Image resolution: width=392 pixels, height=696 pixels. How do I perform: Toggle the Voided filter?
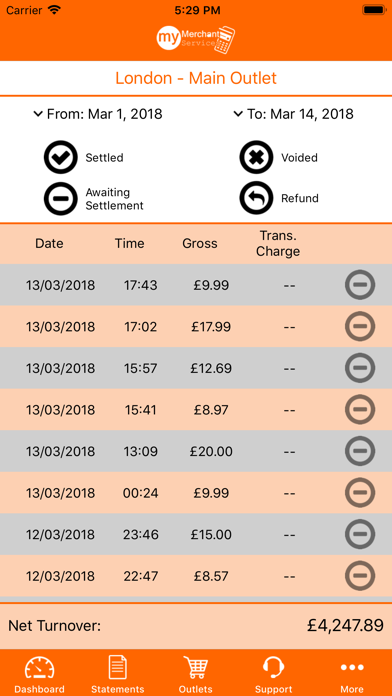tap(257, 157)
